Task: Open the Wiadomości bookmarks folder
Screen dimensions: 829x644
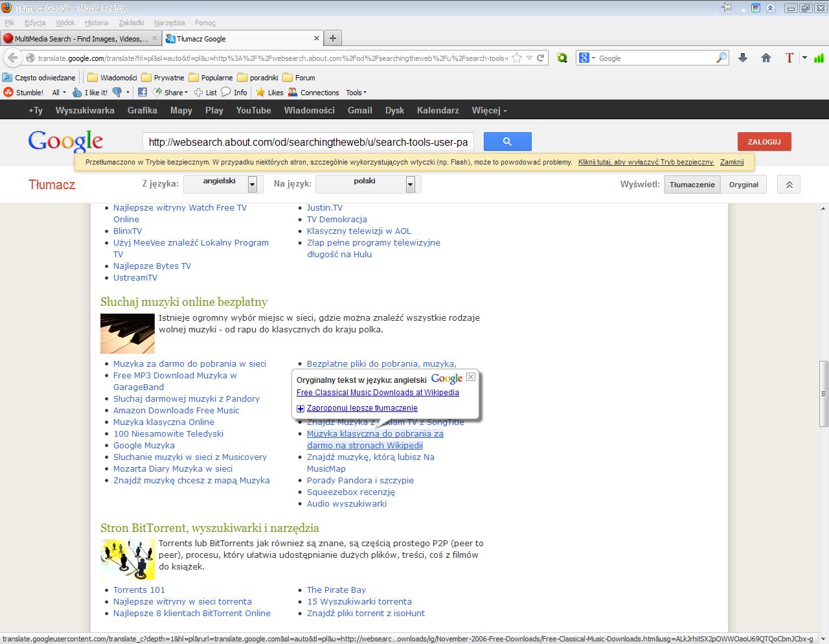Action: [x=112, y=78]
